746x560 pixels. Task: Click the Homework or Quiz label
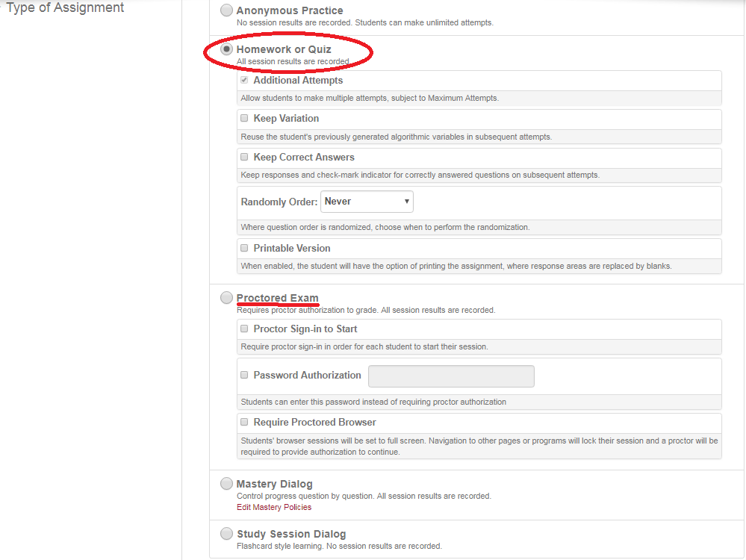click(284, 49)
